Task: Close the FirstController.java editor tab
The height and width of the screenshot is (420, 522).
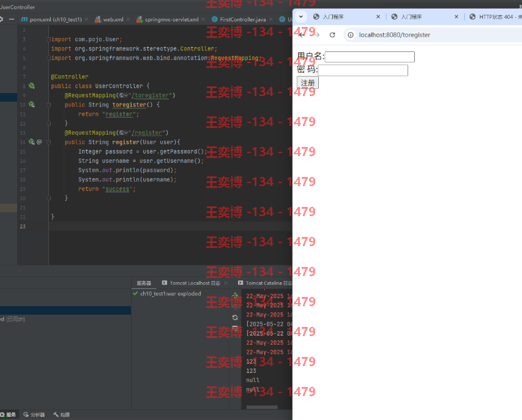Action: click(x=270, y=20)
